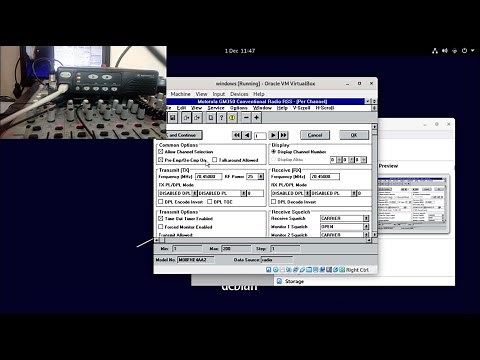Click the TX PL code field showing 0
Screen dimensions: 480x360
(255, 193)
